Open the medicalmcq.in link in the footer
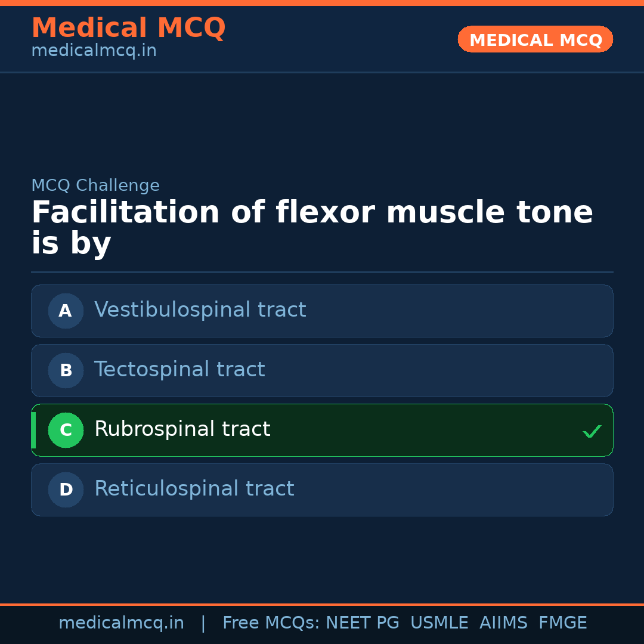This screenshot has height=644, width=644. click(x=121, y=623)
